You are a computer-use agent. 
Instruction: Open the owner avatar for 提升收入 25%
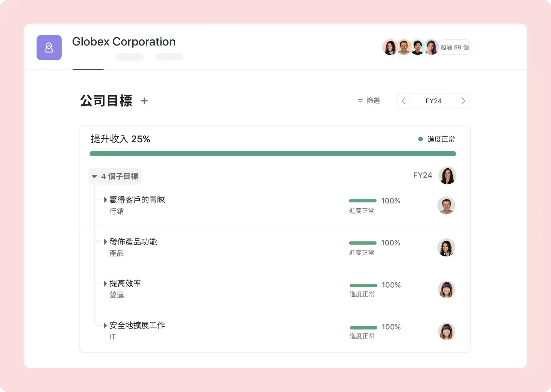click(x=447, y=175)
